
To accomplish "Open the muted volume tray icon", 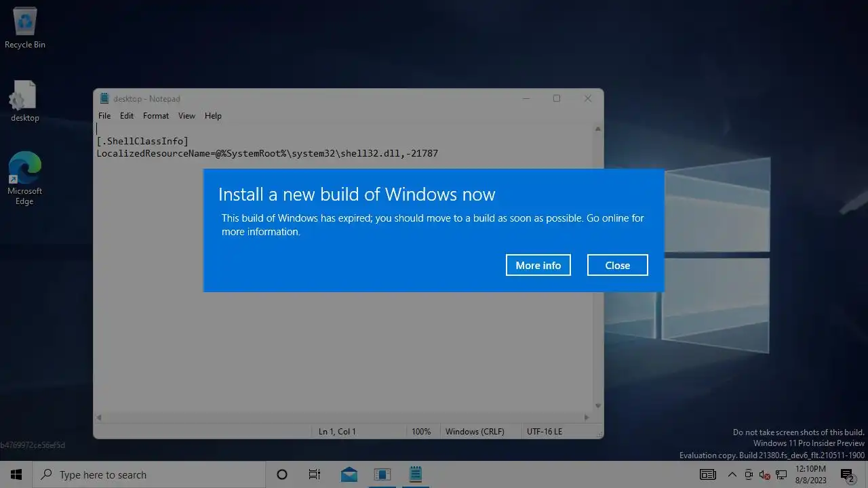I will tap(765, 474).
